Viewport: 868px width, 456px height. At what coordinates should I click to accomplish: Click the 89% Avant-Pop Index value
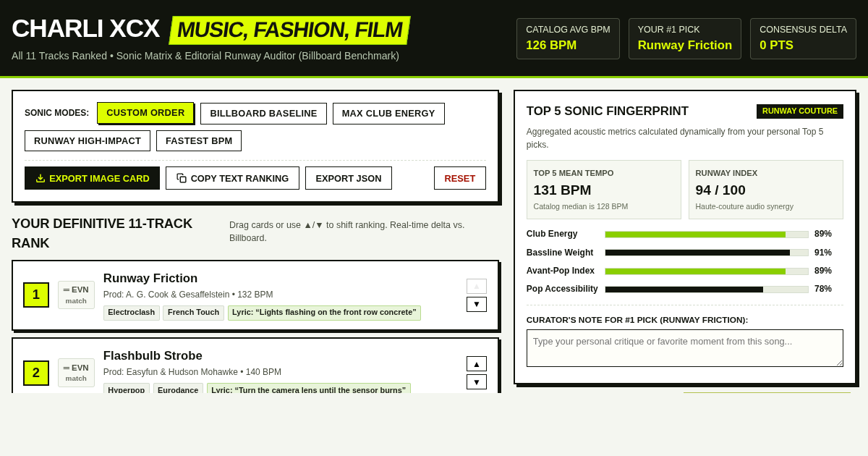pyautogui.click(x=823, y=271)
